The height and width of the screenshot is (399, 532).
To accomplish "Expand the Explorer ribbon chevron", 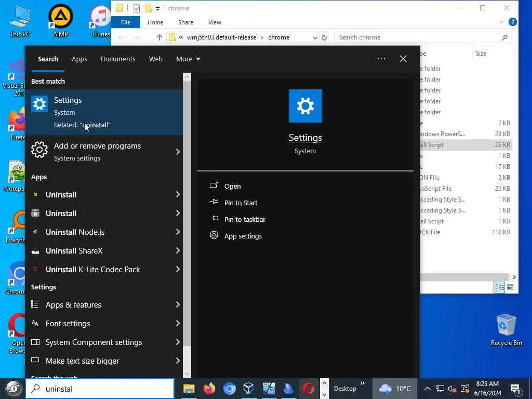I will coord(501,22).
